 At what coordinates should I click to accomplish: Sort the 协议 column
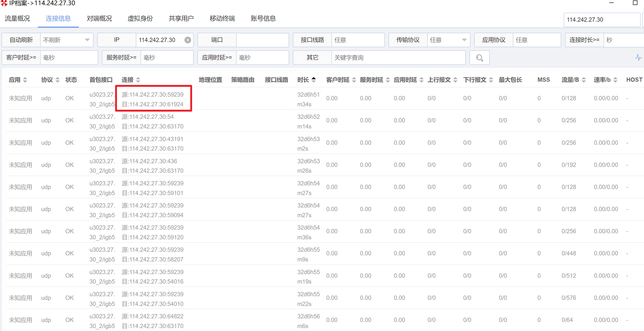pos(58,80)
